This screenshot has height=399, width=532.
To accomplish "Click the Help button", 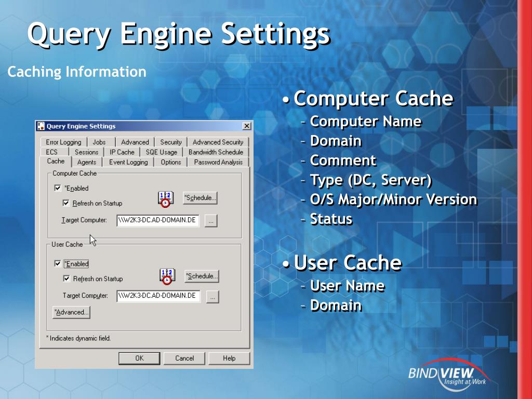I will pyautogui.click(x=229, y=358).
